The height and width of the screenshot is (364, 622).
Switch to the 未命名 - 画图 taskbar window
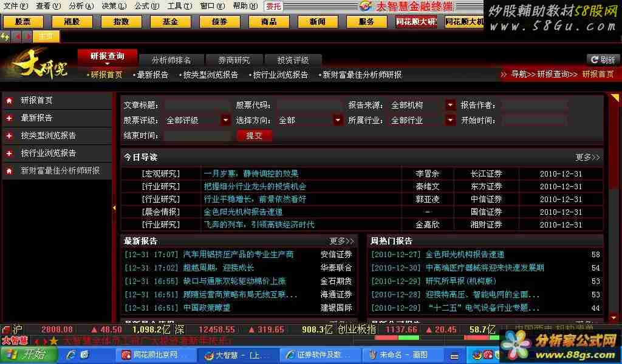[403, 355]
